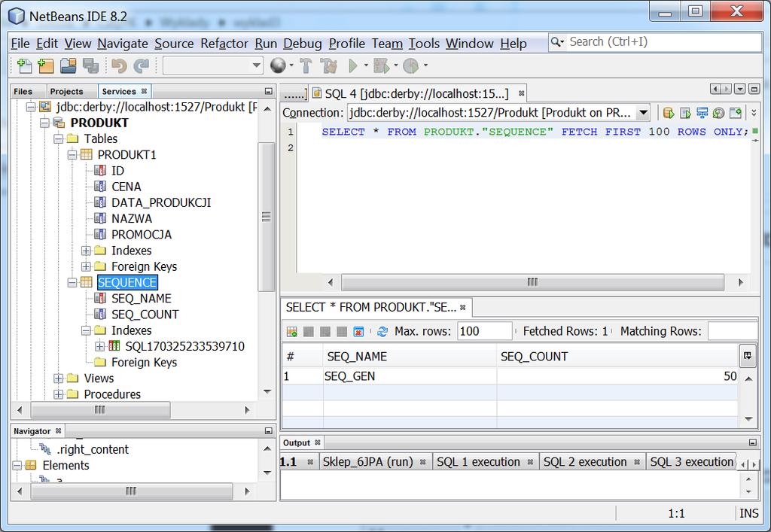
Task: Close the SELECT * FROM PRODUKT results tab
Action: point(463,308)
